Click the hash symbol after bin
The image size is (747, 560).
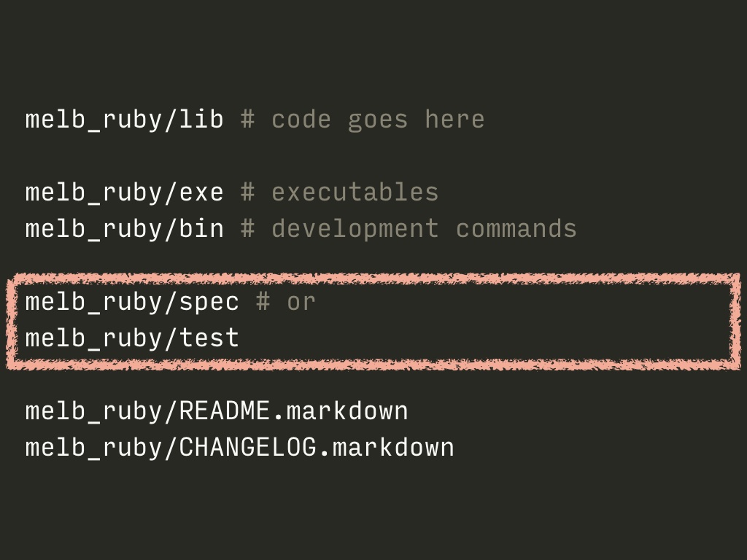247,229
